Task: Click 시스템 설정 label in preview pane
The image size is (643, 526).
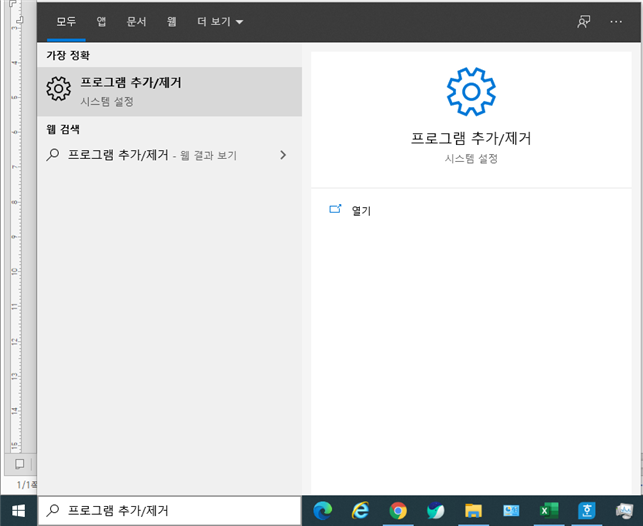Action: coord(471,159)
